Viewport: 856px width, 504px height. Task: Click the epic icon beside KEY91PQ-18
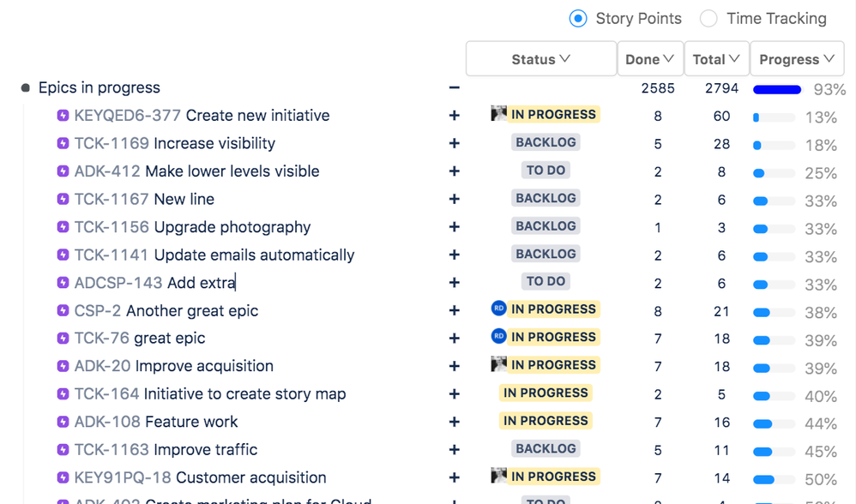[63, 477]
